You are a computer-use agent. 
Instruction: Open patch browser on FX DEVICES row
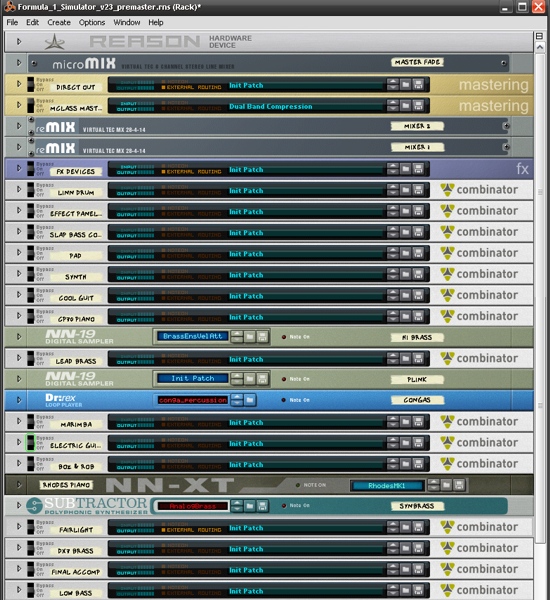point(405,169)
